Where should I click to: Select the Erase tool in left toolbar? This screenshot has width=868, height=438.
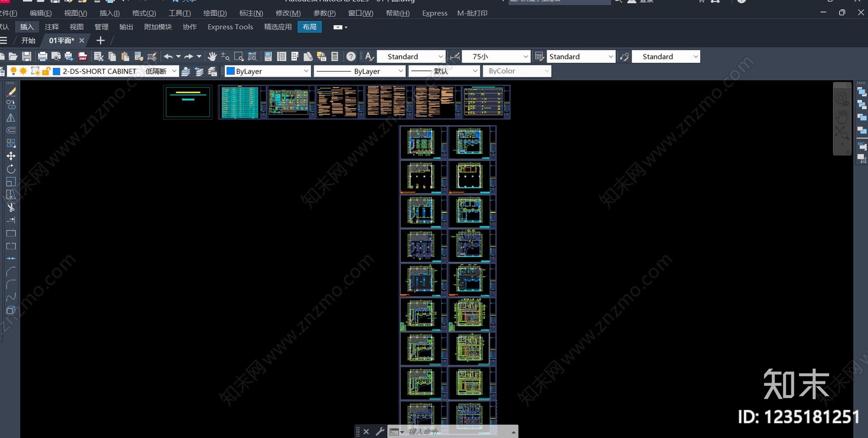click(11, 92)
